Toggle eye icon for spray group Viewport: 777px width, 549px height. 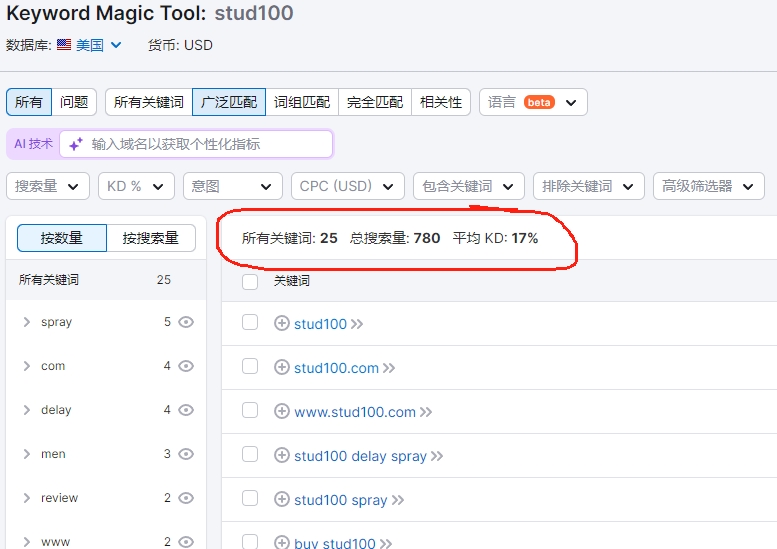pyautogui.click(x=186, y=322)
